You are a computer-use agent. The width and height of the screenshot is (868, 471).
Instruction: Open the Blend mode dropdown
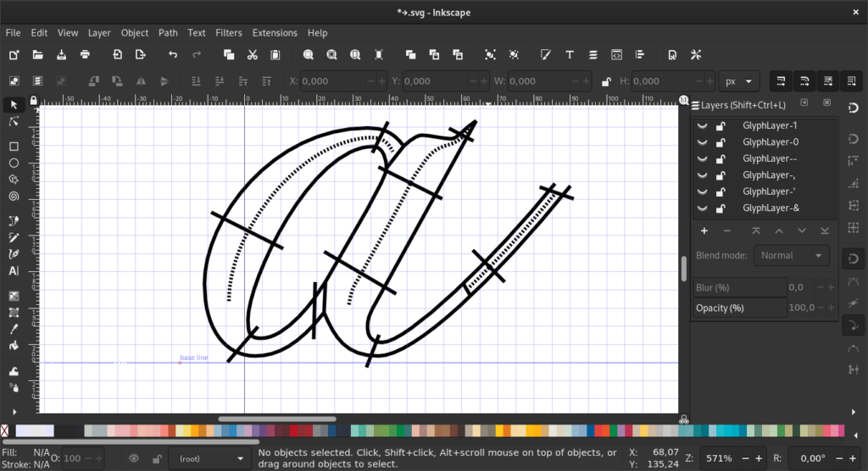coord(793,255)
